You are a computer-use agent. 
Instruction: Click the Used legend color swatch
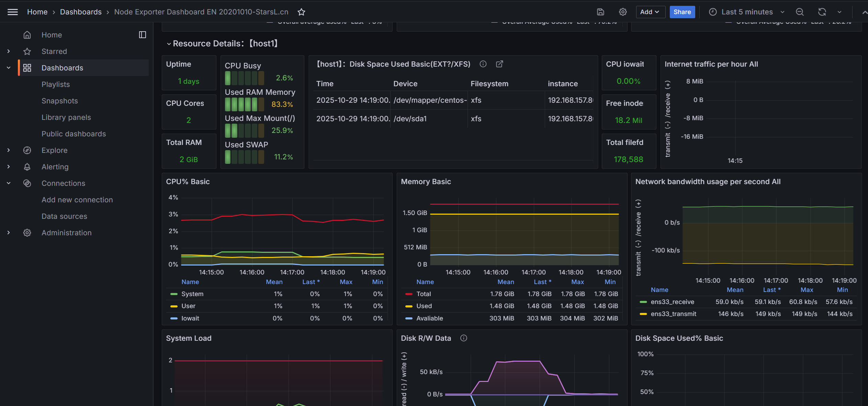408,306
